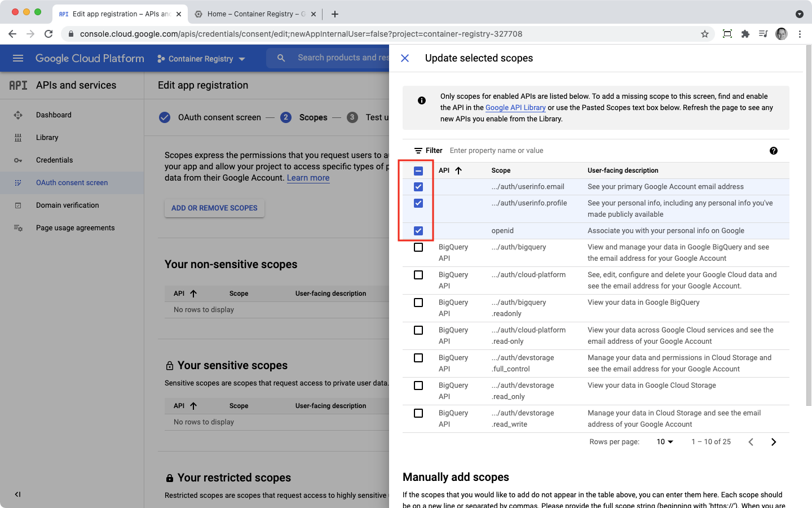Open Library in the sidebar

[x=47, y=137]
